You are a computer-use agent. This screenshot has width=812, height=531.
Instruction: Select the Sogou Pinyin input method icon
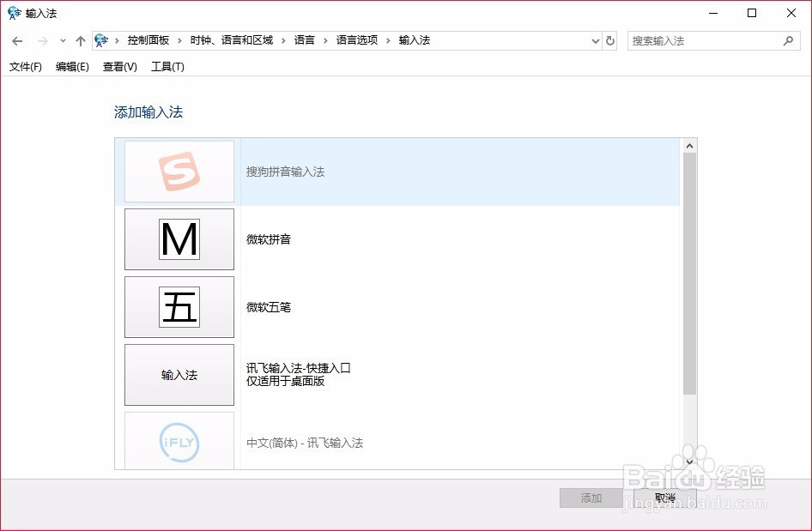179,171
